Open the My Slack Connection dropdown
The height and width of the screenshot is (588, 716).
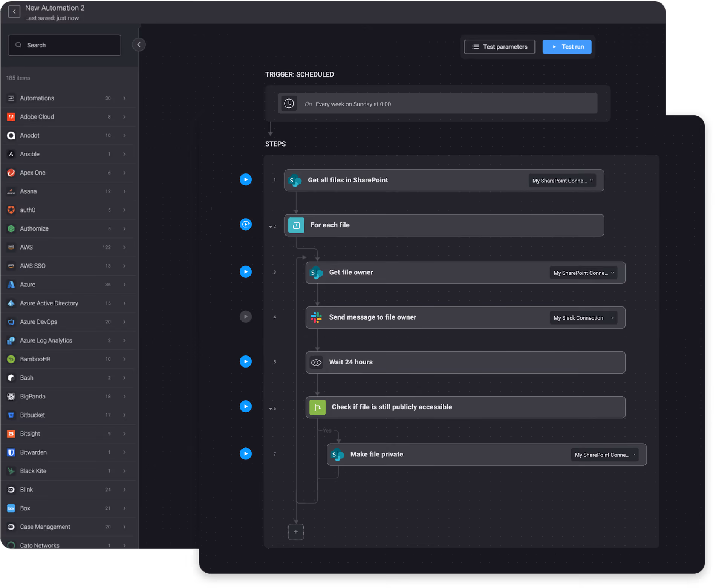coord(583,318)
